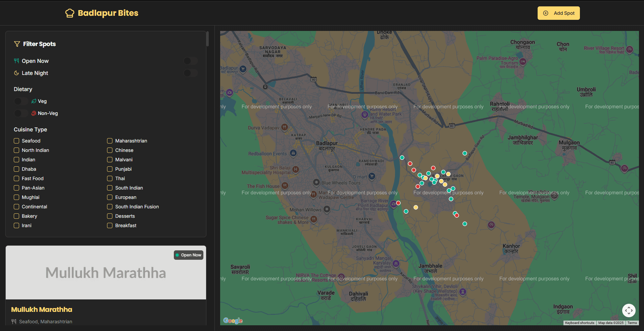This screenshot has height=331, width=644.
Task: Check the Seafood cuisine checkbox
Action: point(16,141)
